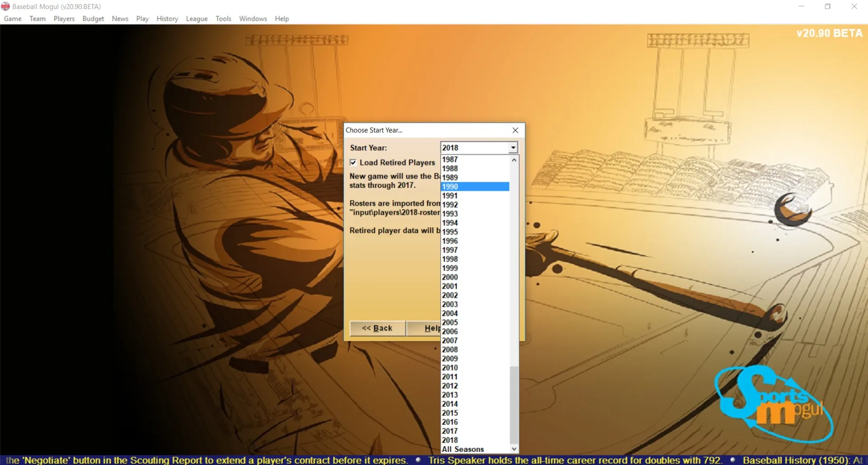
Task: Open the Tools menu
Action: point(223,19)
